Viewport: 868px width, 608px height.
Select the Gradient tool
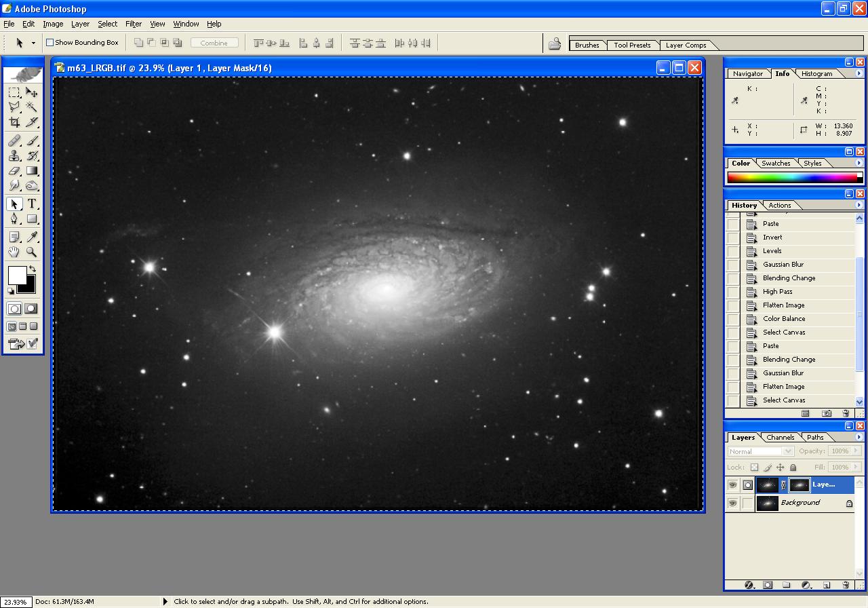[x=32, y=171]
